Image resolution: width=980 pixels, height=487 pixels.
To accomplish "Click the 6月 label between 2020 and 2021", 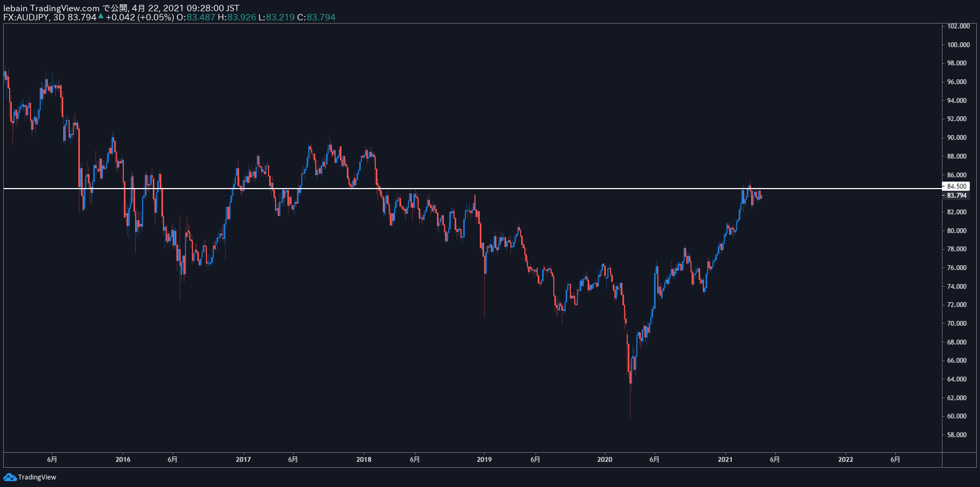I will point(655,459).
